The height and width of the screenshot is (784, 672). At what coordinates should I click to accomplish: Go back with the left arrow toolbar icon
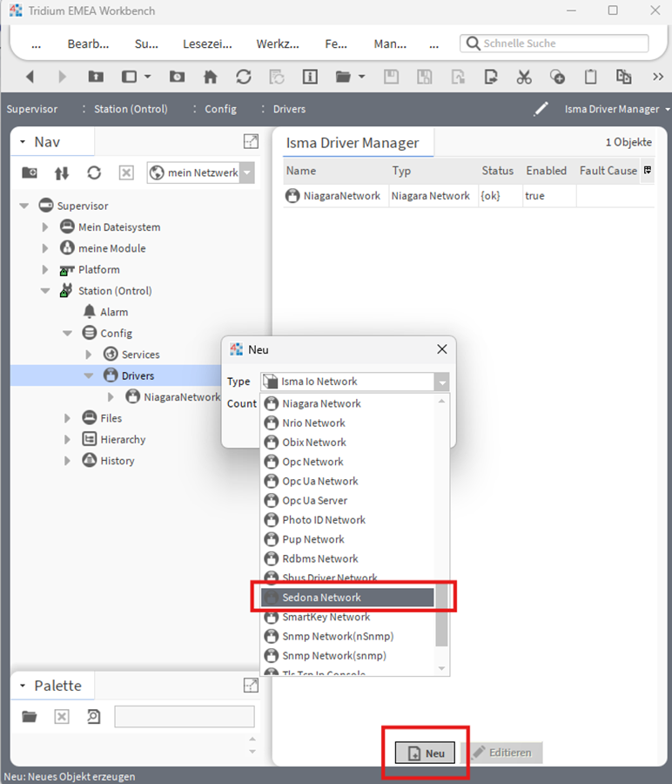tap(30, 77)
